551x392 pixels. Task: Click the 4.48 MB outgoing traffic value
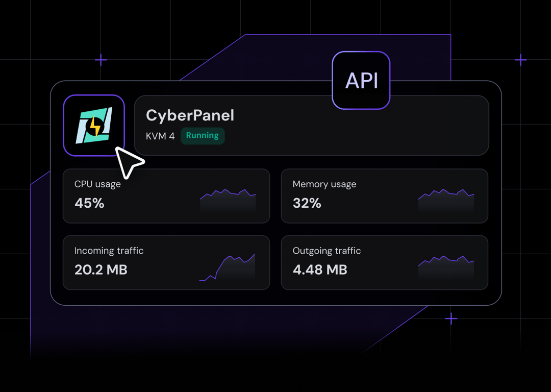click(x=320, y=269)
